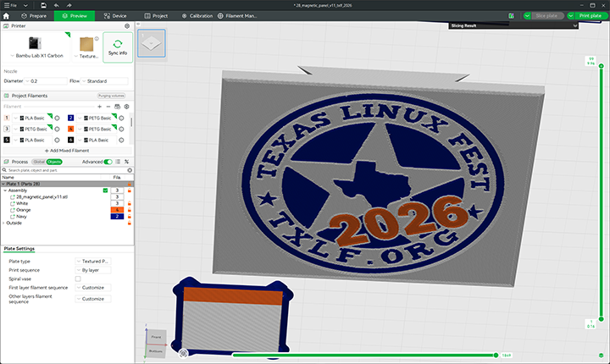Click the Print plate button

[x=591, y=16]
